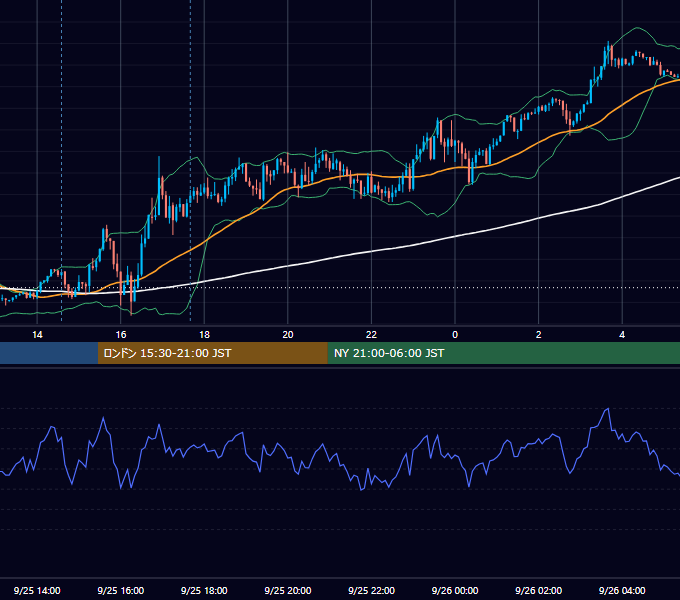Screen dimensions: 680x600
Task: Select the ロンドン 15:30-21:00 JST session bar
Action: [212, 353]
